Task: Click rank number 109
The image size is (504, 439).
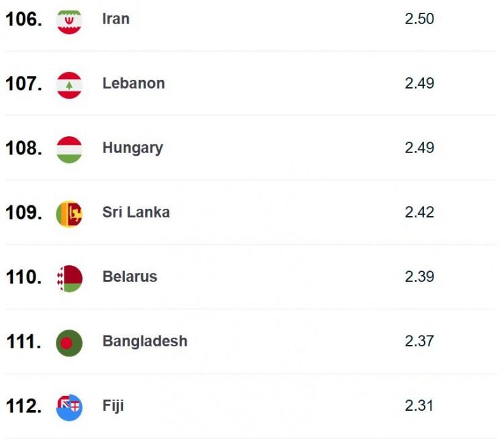Action: (24, 213)
